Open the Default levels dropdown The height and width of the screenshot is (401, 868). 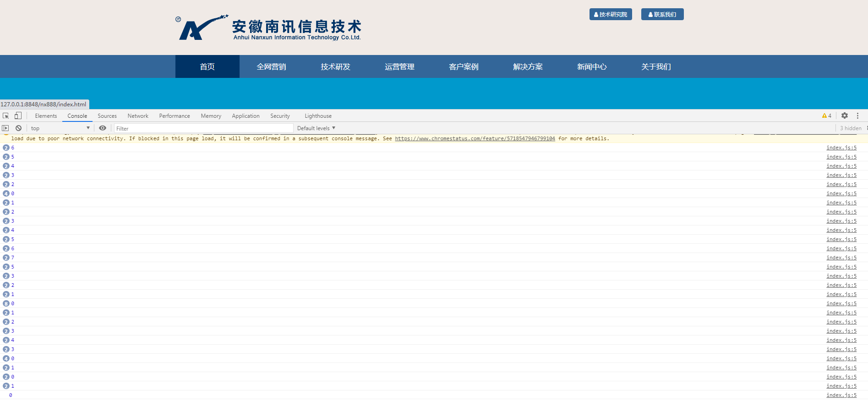click(316, 128)
